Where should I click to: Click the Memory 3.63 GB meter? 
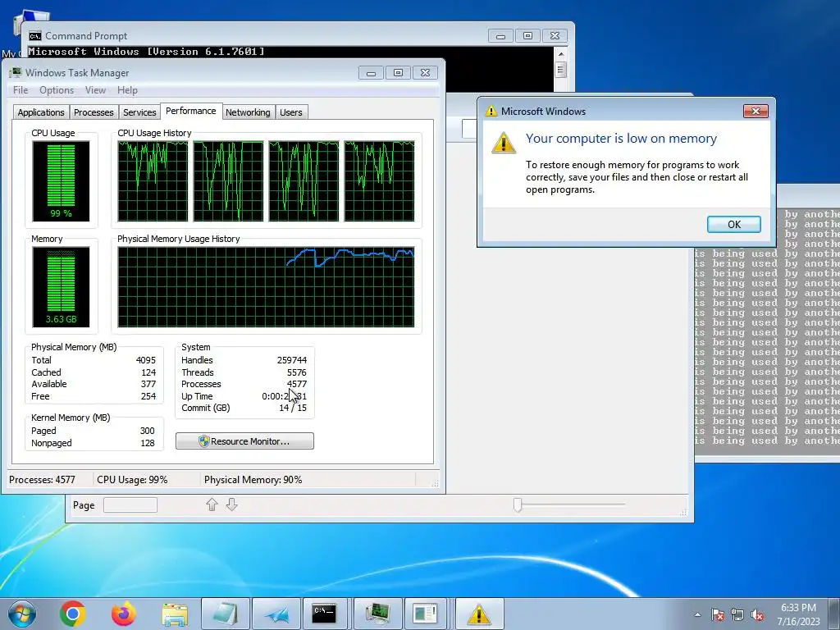(x=61, y=286)
